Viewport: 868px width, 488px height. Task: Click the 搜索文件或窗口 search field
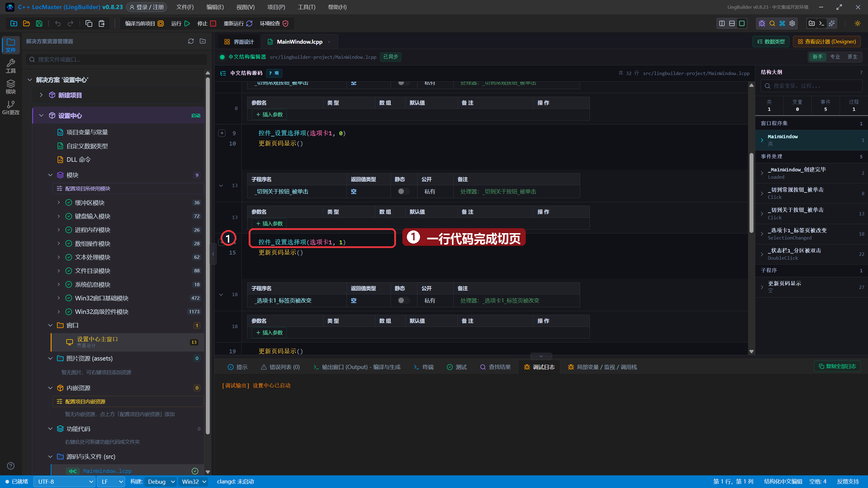117,59
